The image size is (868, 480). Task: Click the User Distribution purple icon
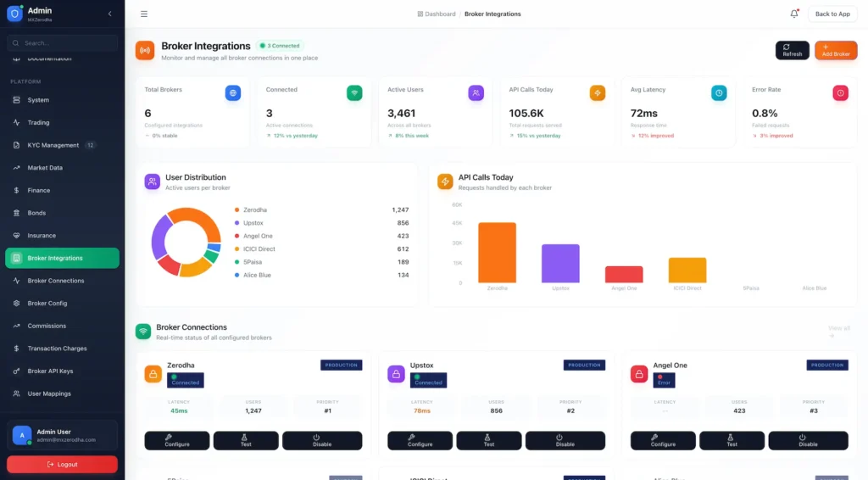[x=153, y=181]
